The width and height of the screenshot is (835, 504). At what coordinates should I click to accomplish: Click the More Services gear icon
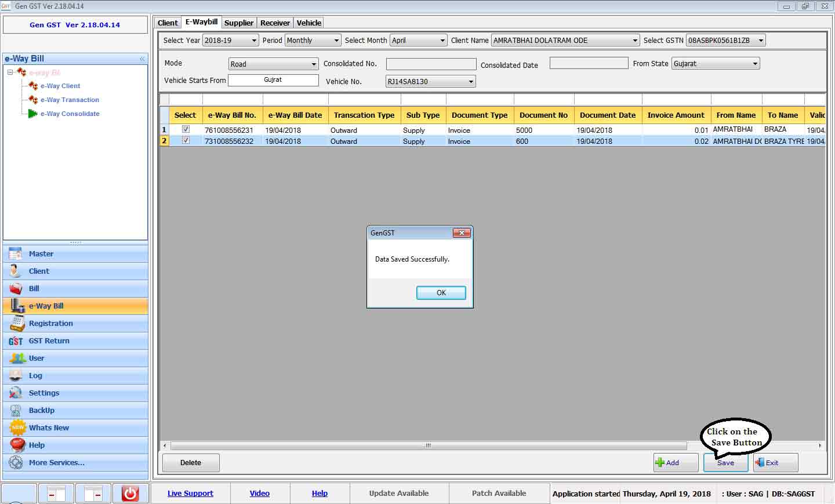pyautogui.click(x=16, y=463)
